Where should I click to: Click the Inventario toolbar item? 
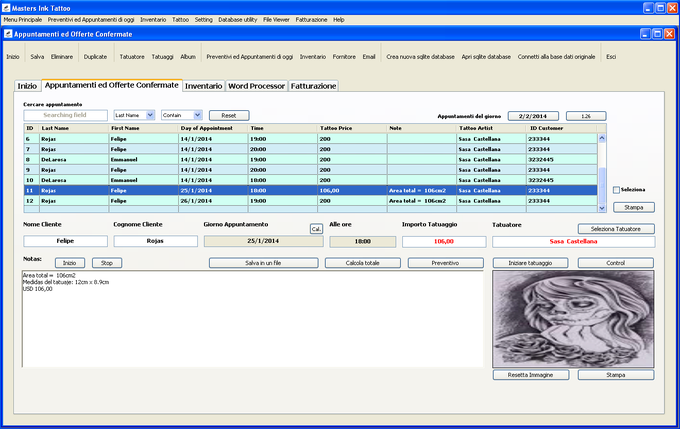pyautogui.click(x=313, y=57)
